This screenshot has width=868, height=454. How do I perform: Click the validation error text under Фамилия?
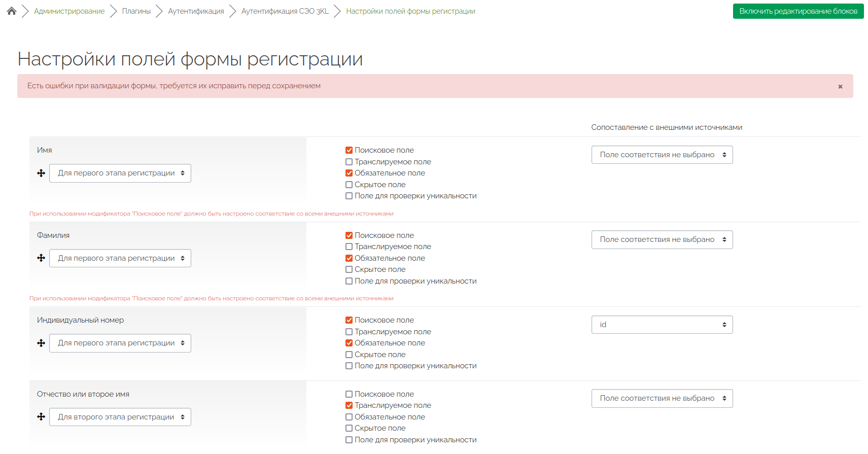point(212,298)
